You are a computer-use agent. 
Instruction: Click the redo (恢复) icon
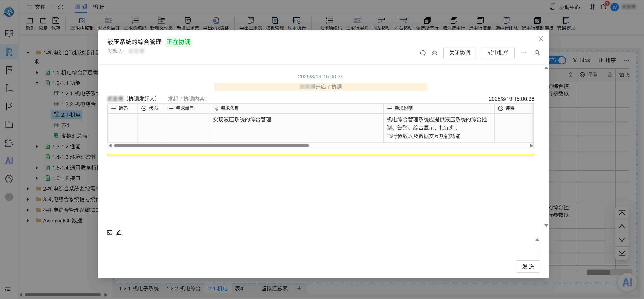tap(43, 21)
